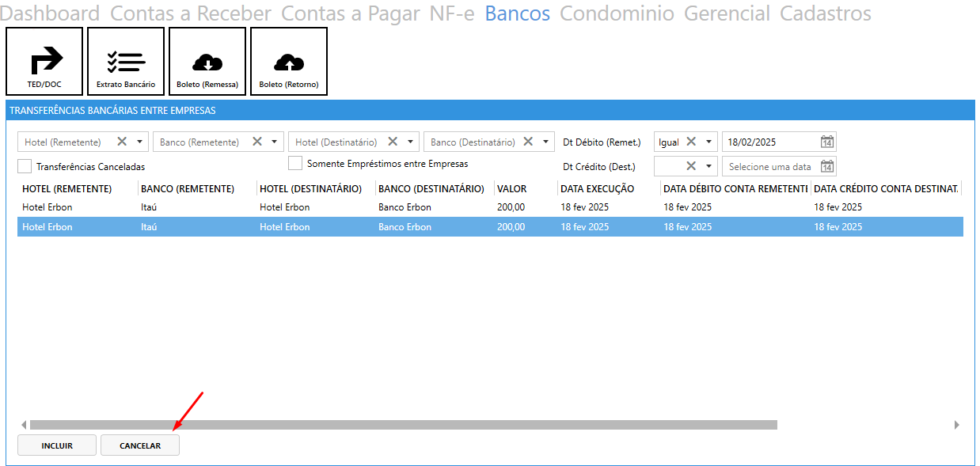This screenshot has height=466, width=980.
Task: Click the Boleto (Remessa) download icon
Action: click(x=207, y=62)
